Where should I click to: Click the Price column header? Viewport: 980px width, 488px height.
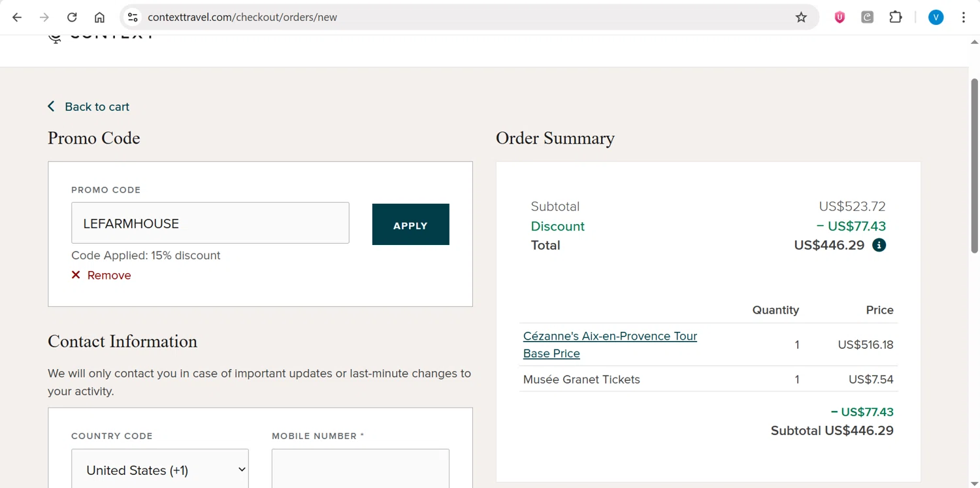[x=879, y=310]
